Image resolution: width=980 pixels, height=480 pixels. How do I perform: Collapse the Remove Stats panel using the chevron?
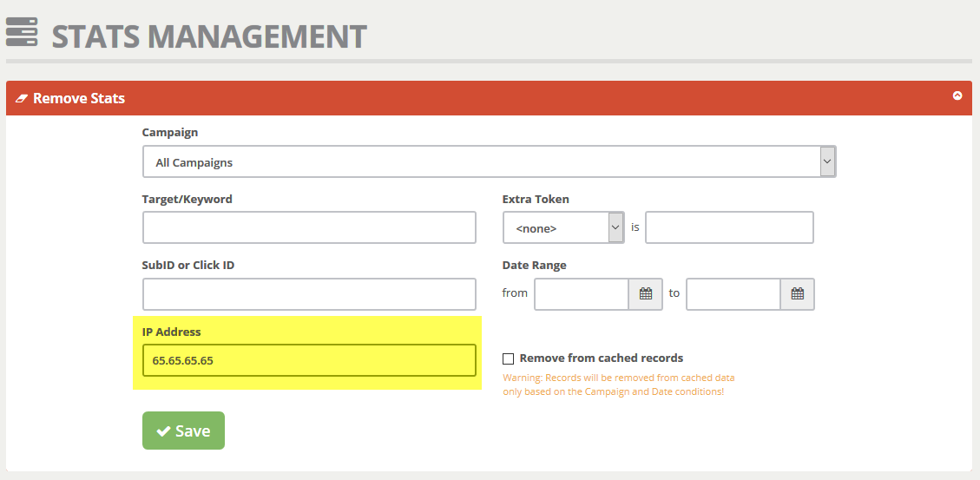point(957,96)
